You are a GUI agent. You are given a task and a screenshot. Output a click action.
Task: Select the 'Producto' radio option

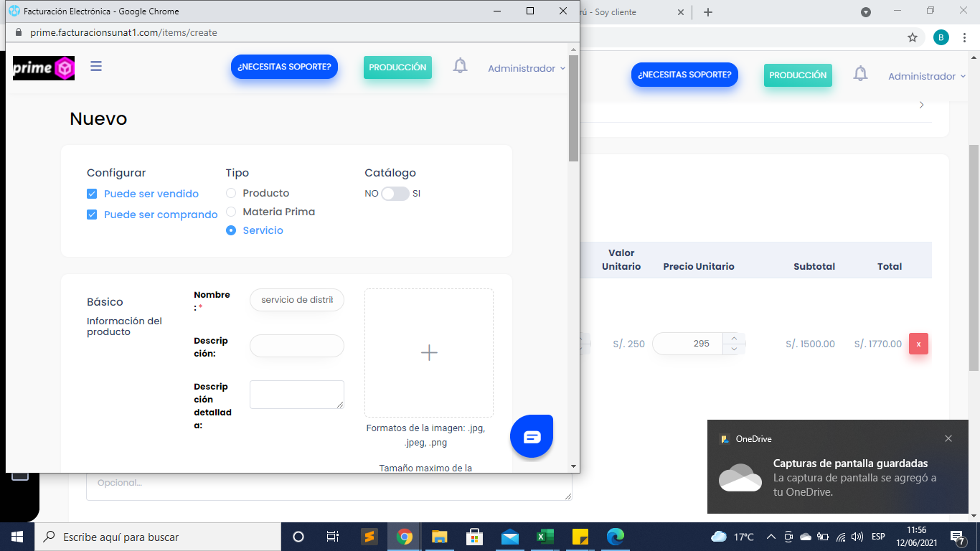click(231, 193)
